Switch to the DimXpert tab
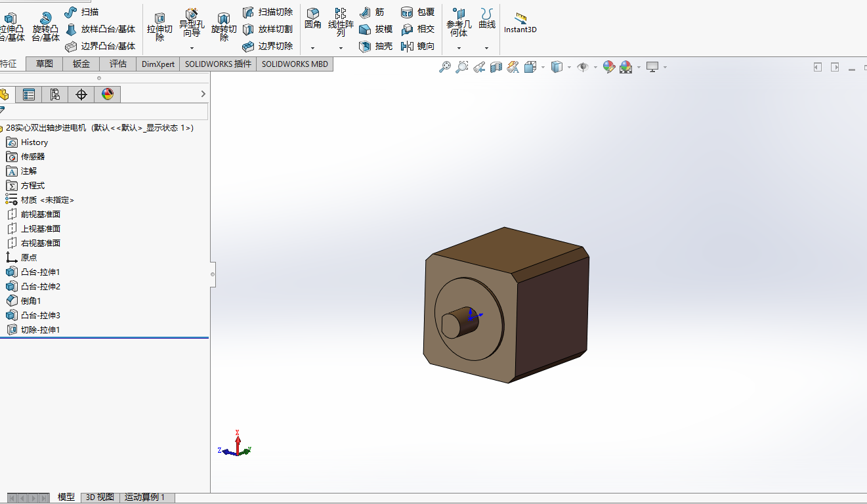The image size is (867, 504). pyautogui.click(x=158, y=64)
